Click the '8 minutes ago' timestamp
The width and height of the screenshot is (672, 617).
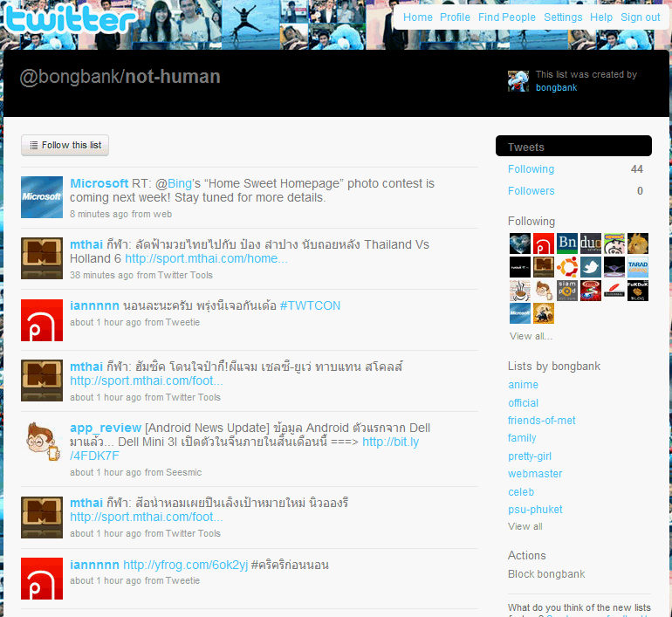click(x=99, y=214)
